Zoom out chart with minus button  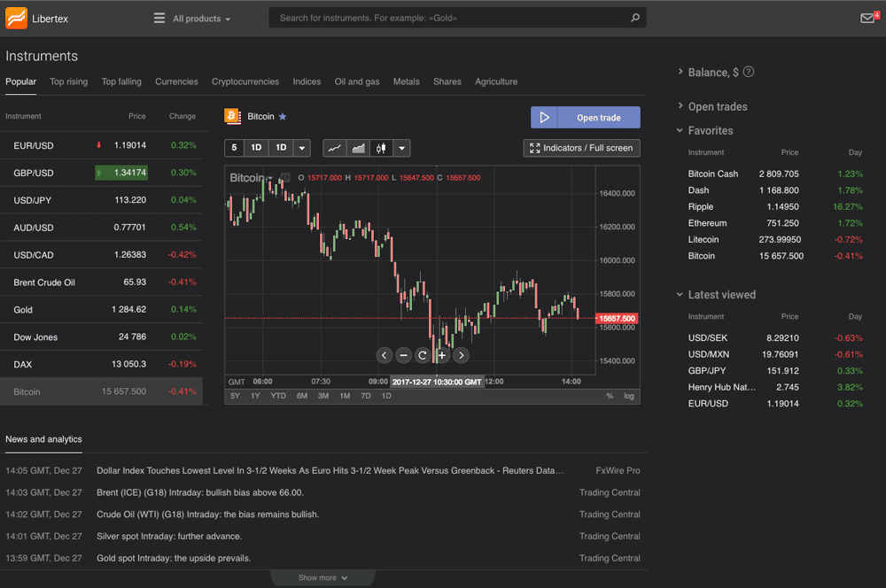[x=403, y=355]
